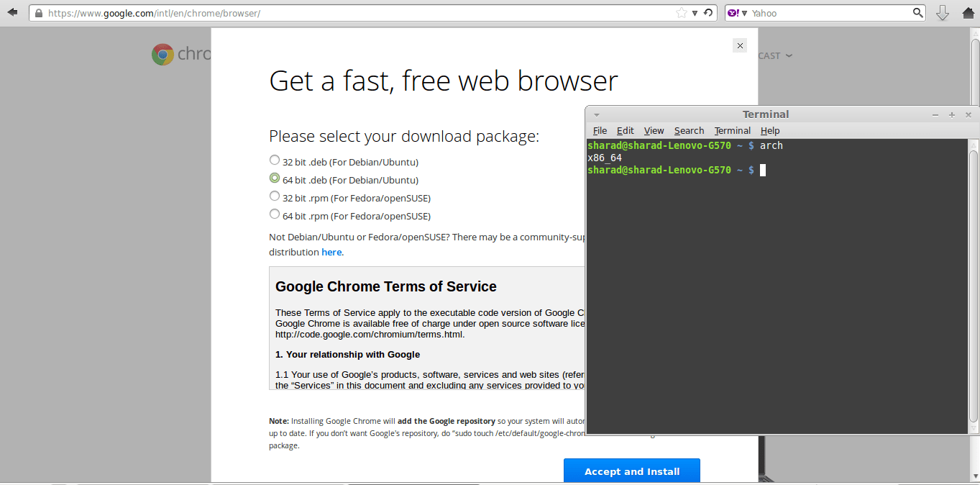Minimize the Terminal window
Image resolution: width=980 pixels, height=485 pixels.
935,114
